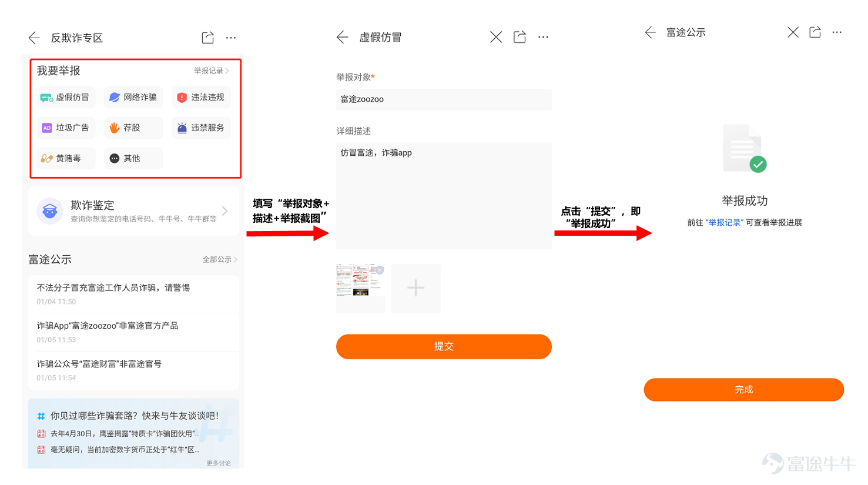Select 网络诈骗 report category

133,97
